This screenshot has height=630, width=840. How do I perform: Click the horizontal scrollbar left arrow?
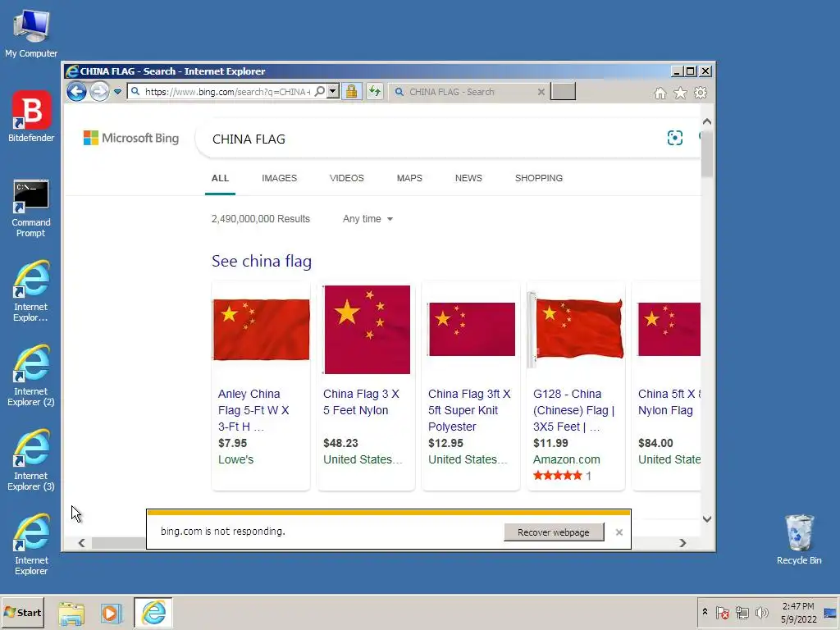point(81,543)
